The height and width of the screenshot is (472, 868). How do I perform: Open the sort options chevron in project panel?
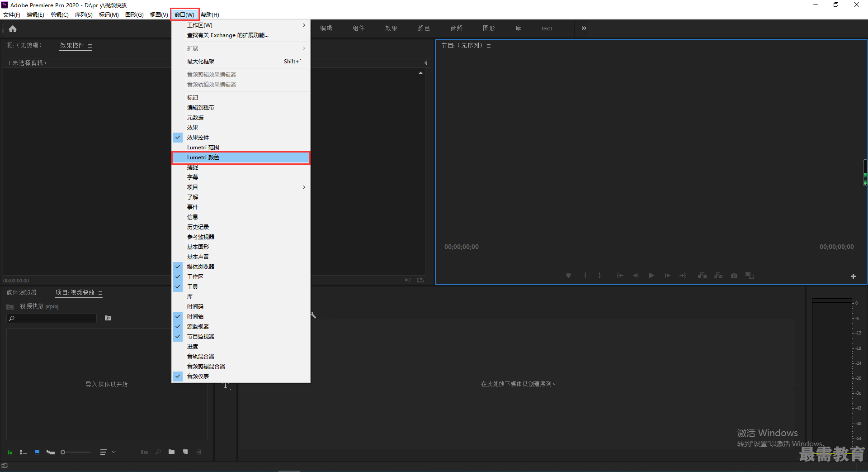click(114, 452)
